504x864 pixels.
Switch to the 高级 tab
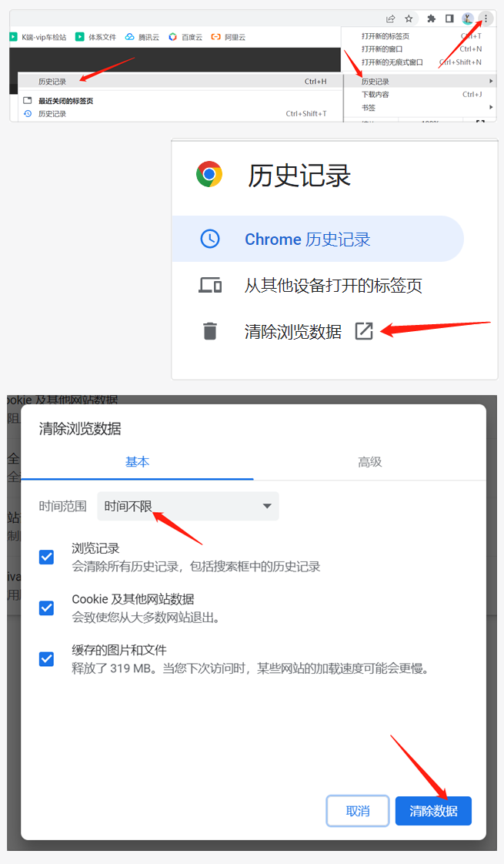click(x=369, y=462)
